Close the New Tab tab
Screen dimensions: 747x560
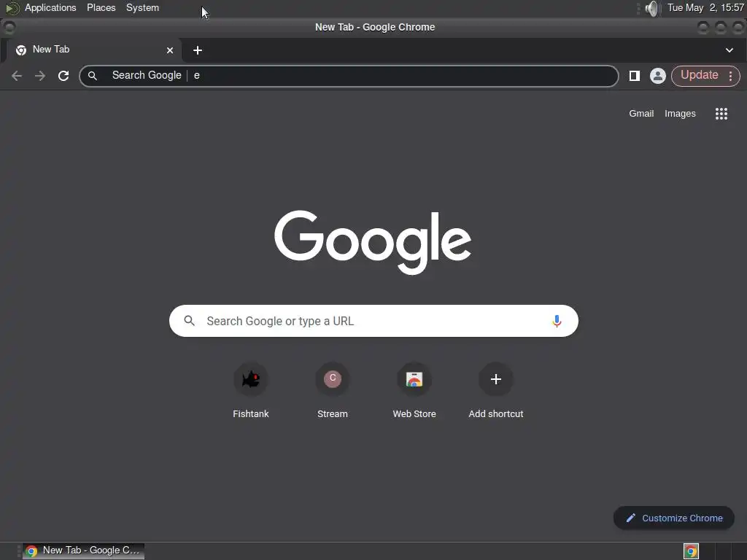pyautogui.click(x=169, y=50)
